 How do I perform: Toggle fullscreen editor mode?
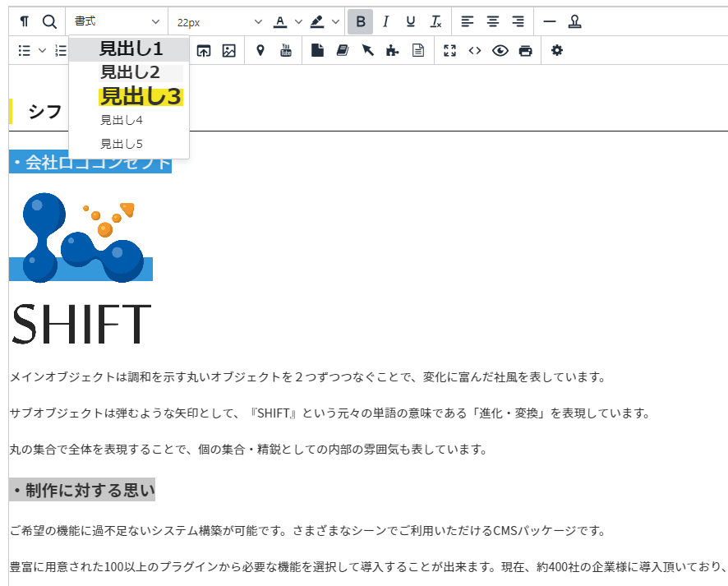(x=449, y=50)
